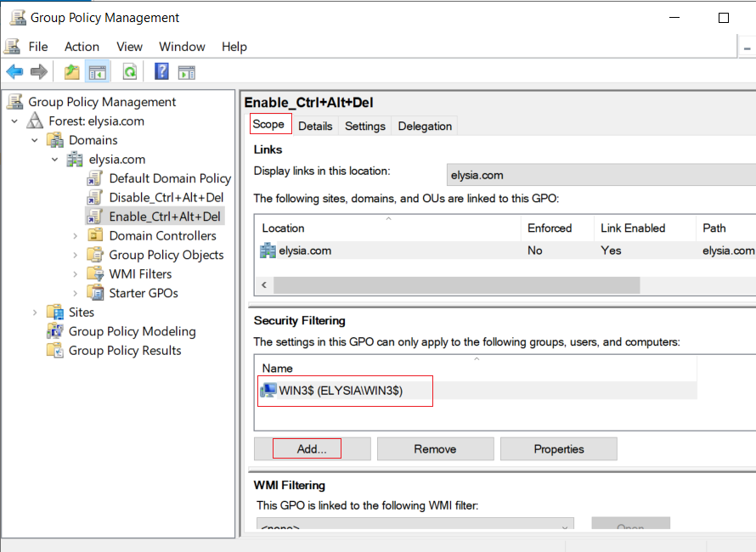This screenshot has width=756, height=552.
Task: Open Help via the question mark icon
Action: [x=161, y=72]
